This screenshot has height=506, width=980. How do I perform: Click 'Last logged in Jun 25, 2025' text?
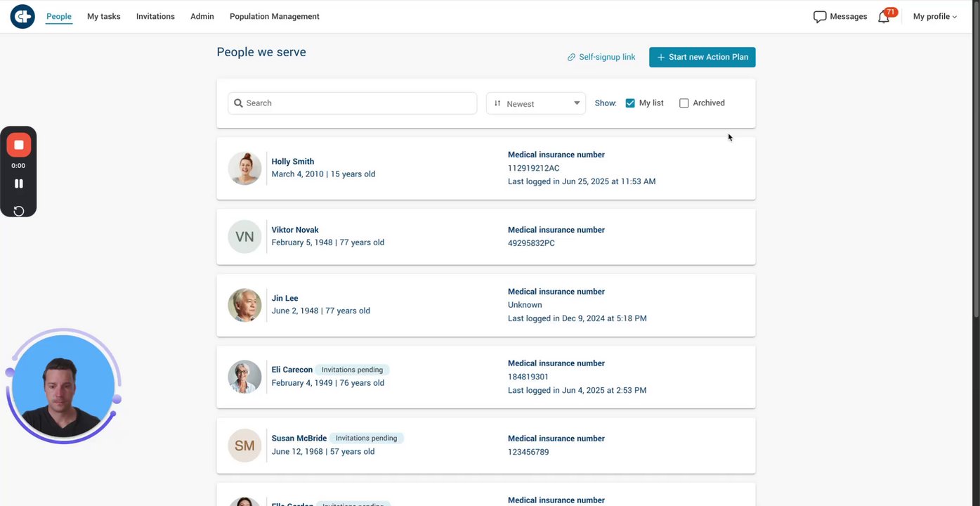[582, 181]
